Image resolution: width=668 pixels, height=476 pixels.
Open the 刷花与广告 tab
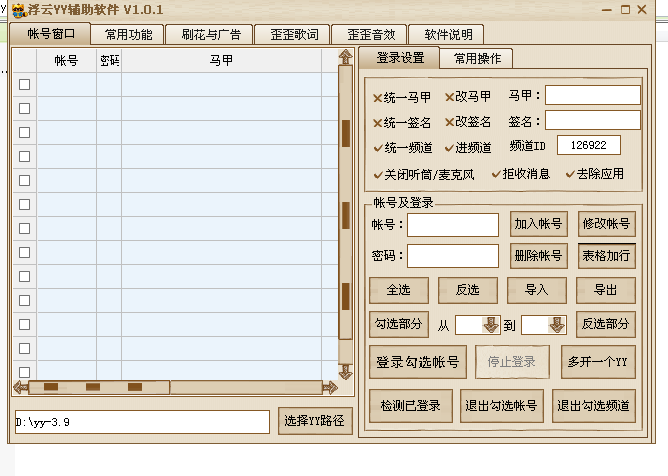[211, 35]
